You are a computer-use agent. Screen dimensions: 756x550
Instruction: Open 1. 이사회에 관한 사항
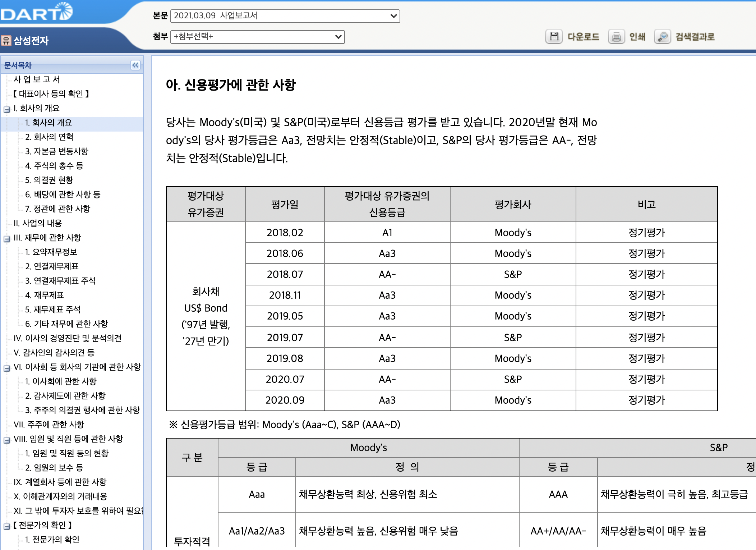(x=61, y=381)
